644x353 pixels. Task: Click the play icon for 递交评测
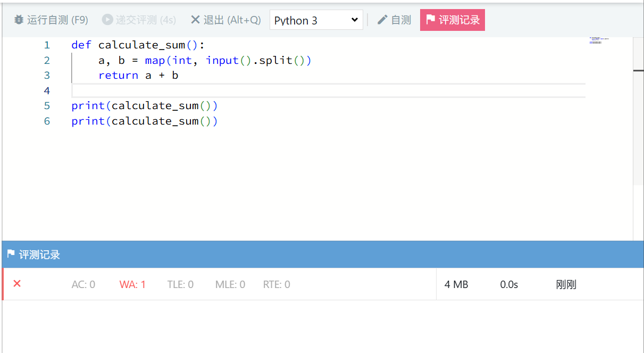107,20
